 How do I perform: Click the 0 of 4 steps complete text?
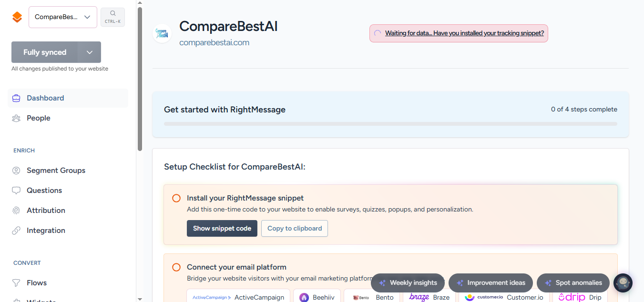[x=584, y=110]
